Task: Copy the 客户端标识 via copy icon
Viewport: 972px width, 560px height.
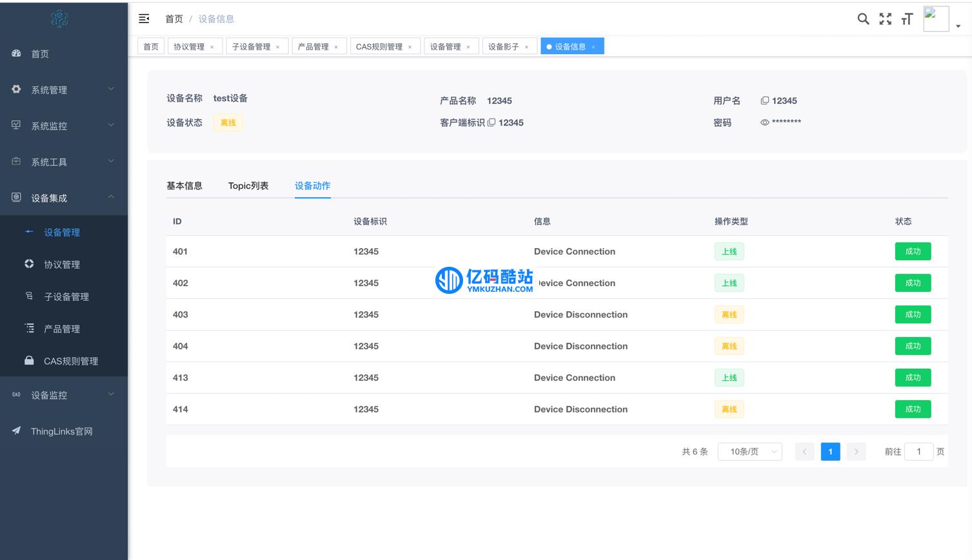Action: [x=491, y=122]
